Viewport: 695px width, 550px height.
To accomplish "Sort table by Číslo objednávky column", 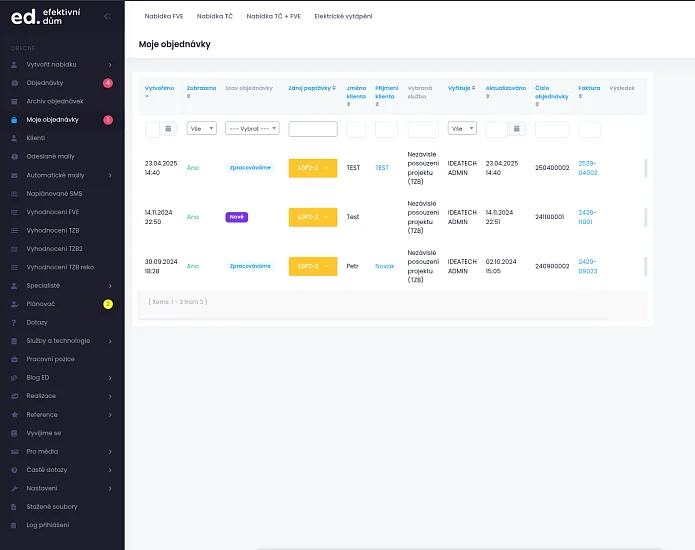I will tap(551, 92).
